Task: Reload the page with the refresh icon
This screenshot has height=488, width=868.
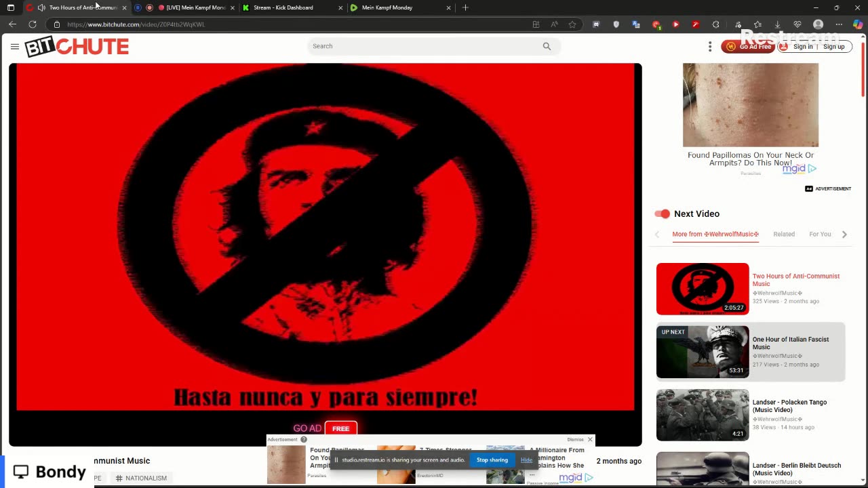Action: pos(32,24)
